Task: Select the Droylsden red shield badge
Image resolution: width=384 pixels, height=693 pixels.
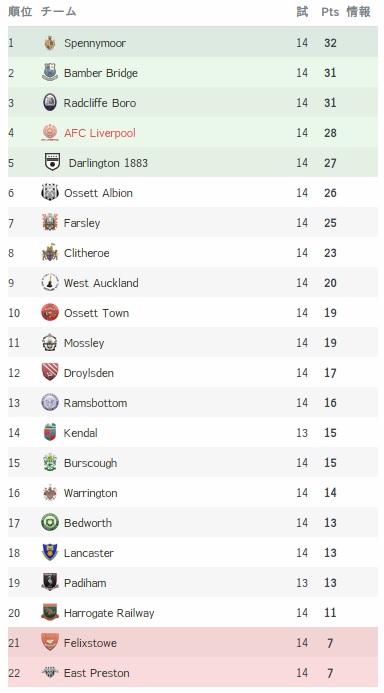Action: (50, 372)
